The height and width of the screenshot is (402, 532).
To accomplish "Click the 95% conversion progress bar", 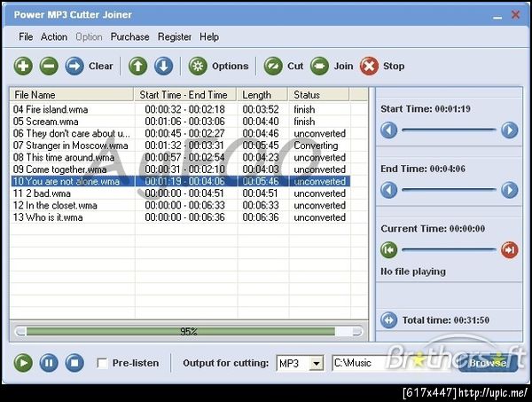I will pyautogui.click(x=189, y=331).
